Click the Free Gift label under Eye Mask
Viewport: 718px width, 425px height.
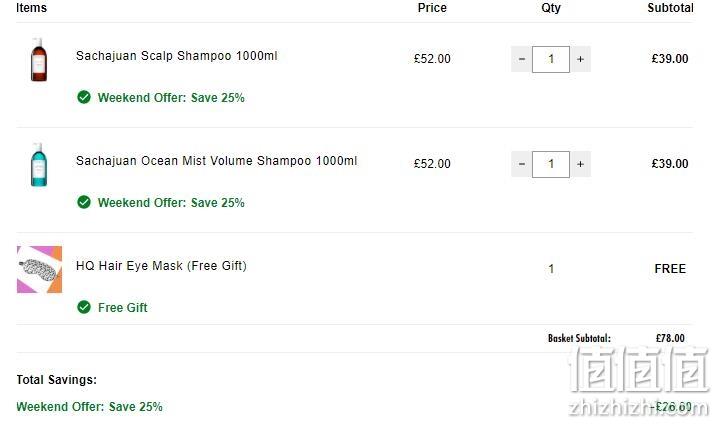(x=123, y=308)
